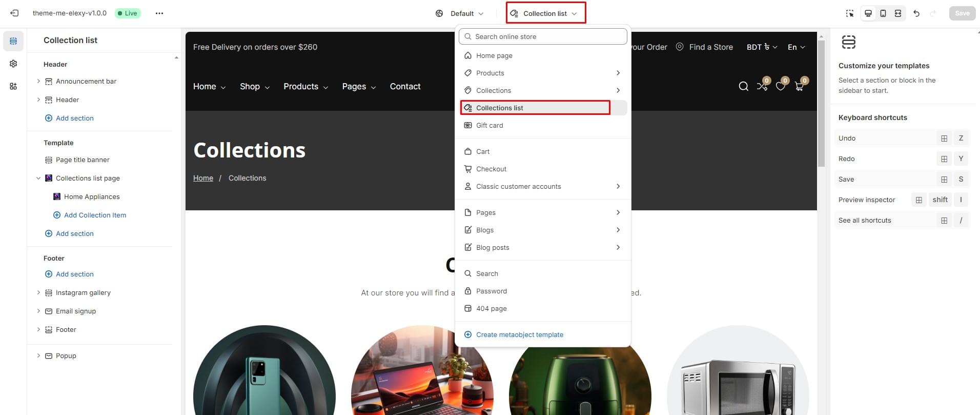Image resolution: width=980 pixels, height=415 pixels.
Task: Click Add Collection Item button
Action: click(90, 215)
